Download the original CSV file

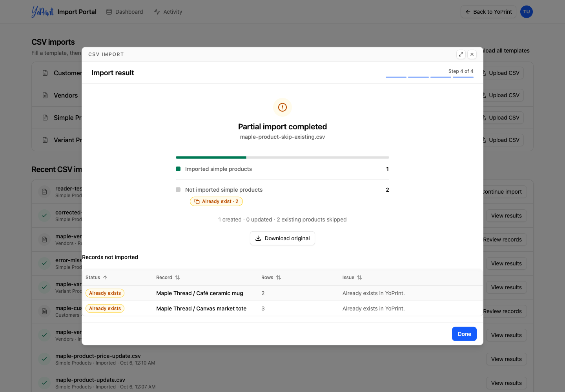point(282,238)
